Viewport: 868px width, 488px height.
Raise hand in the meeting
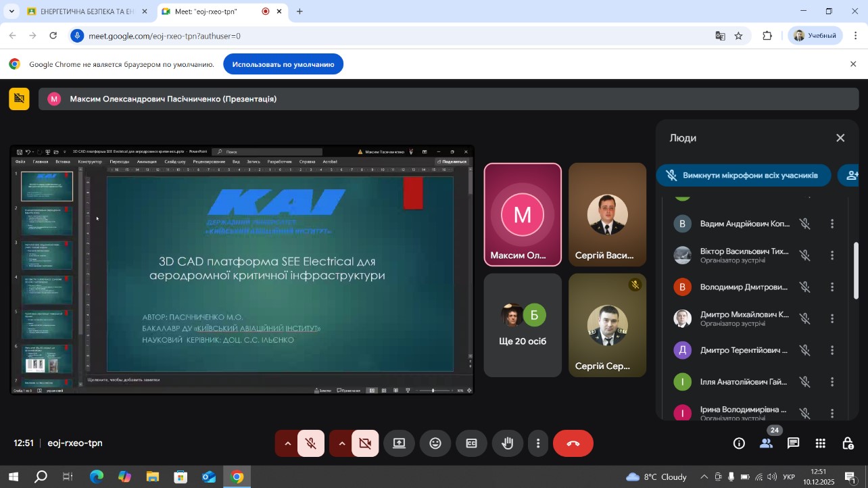click(x=507, y=443)
